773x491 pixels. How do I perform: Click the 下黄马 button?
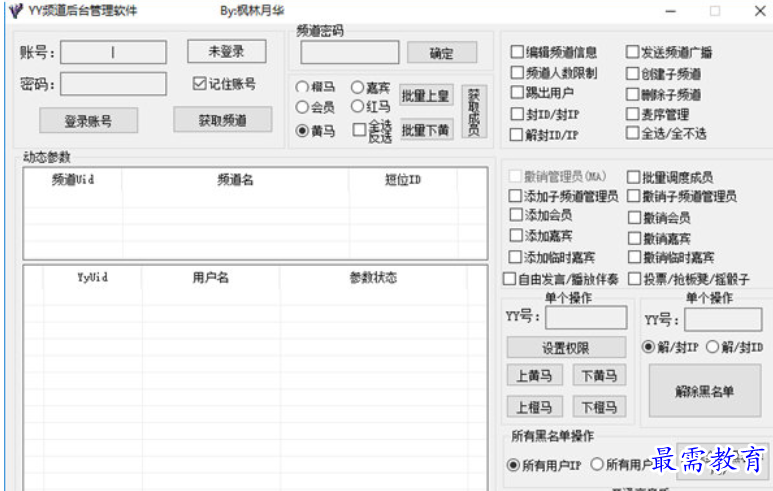tap(599, 376)
